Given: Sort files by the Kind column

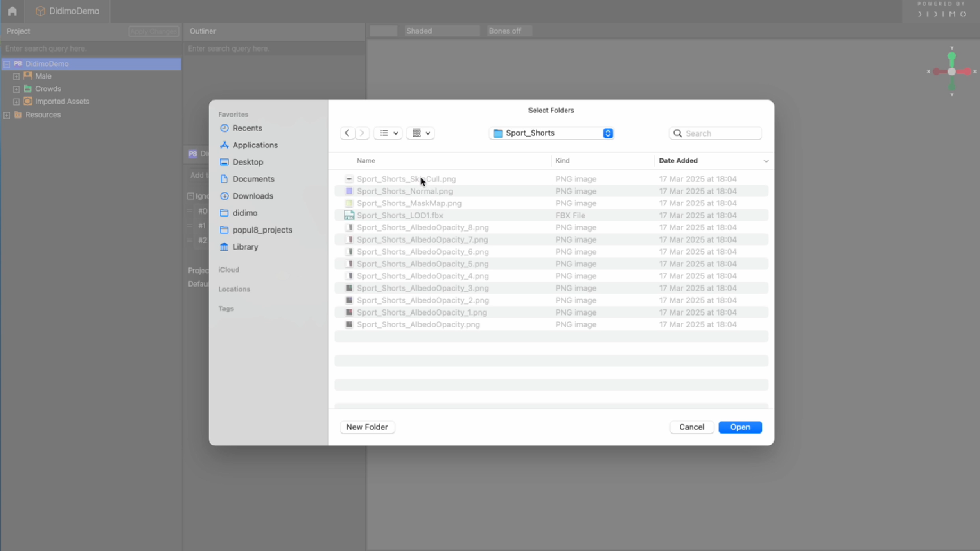Looking at the screenshot, I should click(562, 160).
